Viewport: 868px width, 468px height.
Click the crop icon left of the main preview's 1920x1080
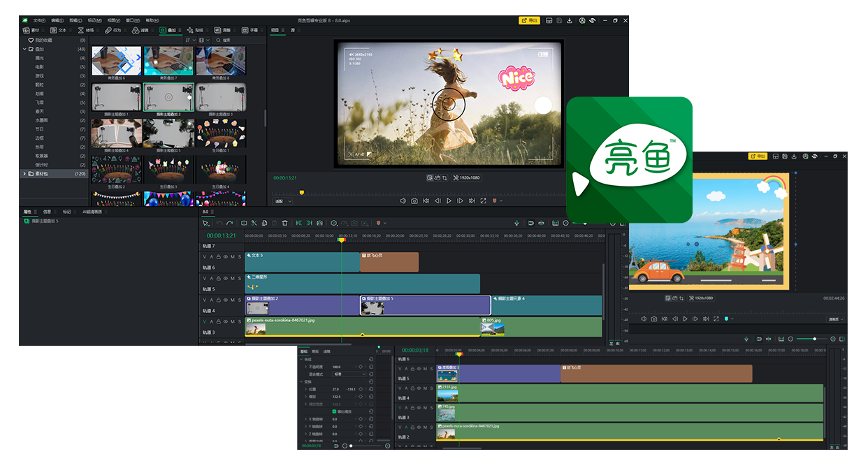coord(444,178)
